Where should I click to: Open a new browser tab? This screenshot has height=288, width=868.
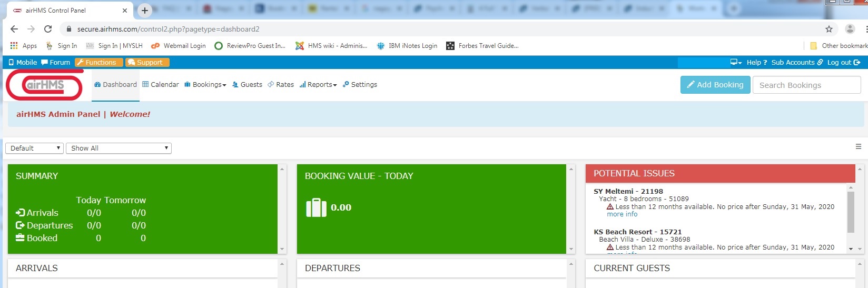click(145, 10)
